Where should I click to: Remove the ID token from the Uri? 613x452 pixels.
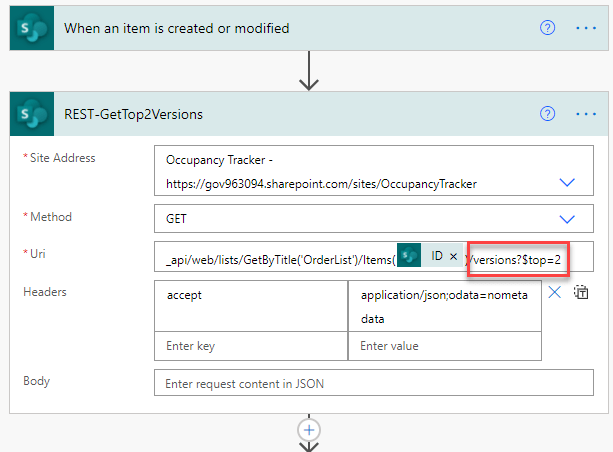pyautogui.click(x=453, y=257)
